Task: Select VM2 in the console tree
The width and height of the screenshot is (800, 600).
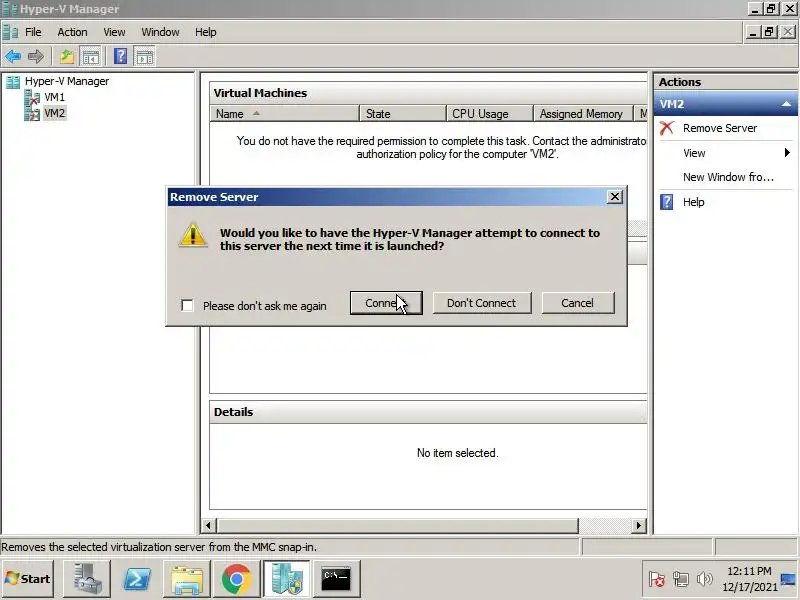Action: (x=54, y=113)
